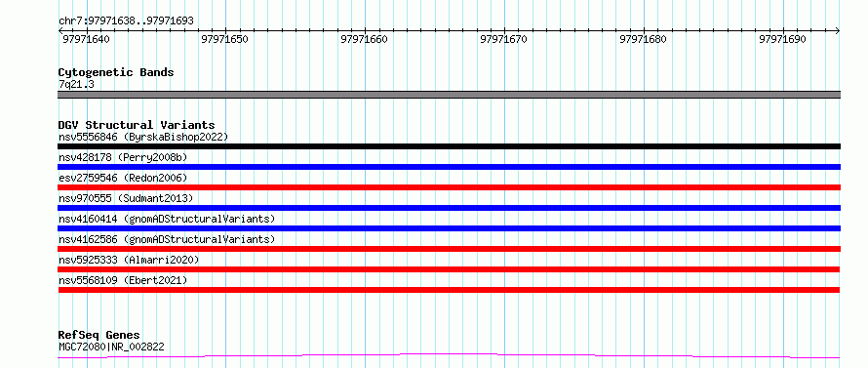Click the chr7:97971638..97971693 coordinate text
Screen dimensions: 868x368
pyautogui.click(x=126, y=21)
